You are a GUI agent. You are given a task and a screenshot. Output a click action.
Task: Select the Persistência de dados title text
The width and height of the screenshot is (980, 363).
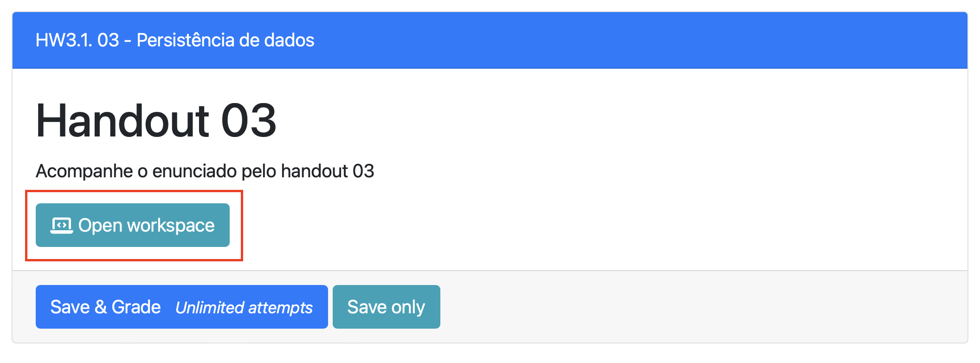pyautogui.click(x=225, y=40)
